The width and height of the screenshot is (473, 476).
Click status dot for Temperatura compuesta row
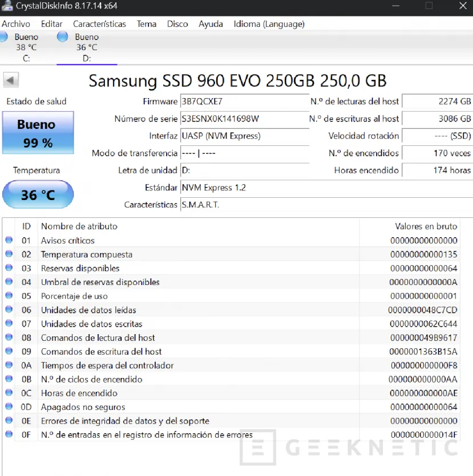click(x=9, y=254)
